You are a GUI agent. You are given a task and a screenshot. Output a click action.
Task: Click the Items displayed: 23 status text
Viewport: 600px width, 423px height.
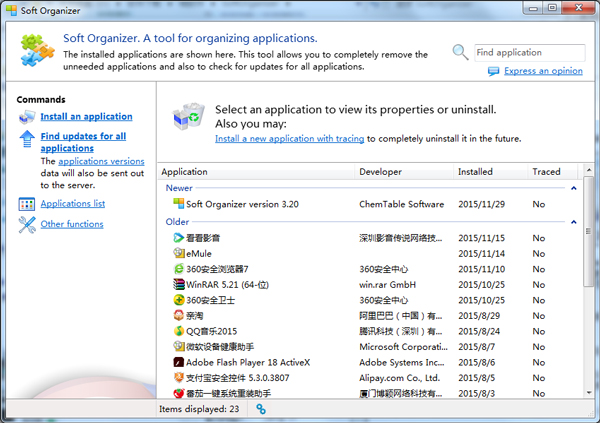pos(199,409)
